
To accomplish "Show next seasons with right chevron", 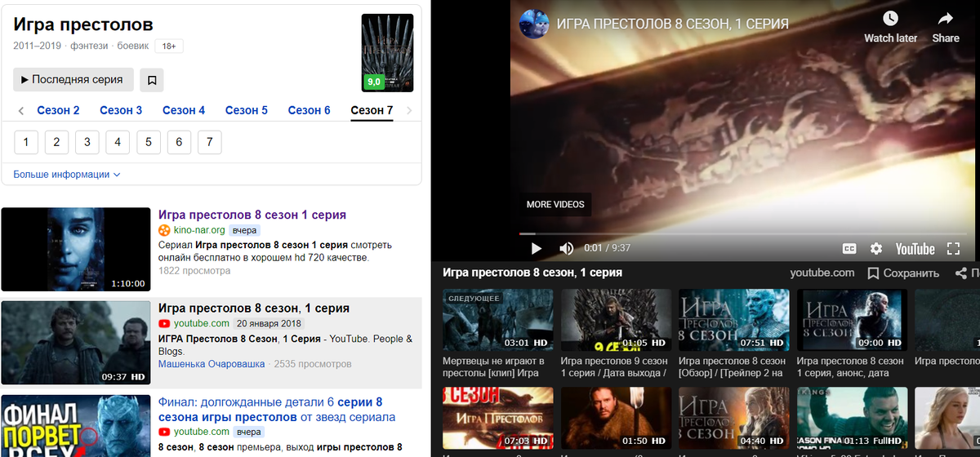I will [x=409, y=110].
